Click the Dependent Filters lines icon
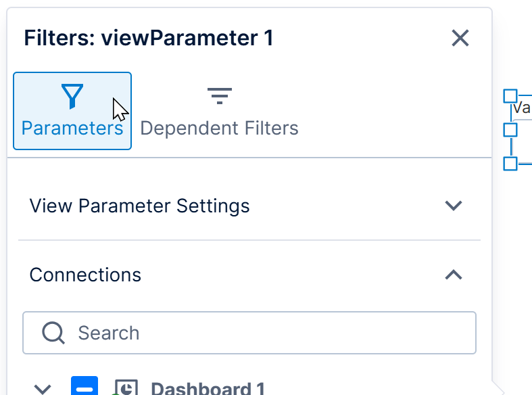This screenshot has width=532, height=395. point(220,96)
